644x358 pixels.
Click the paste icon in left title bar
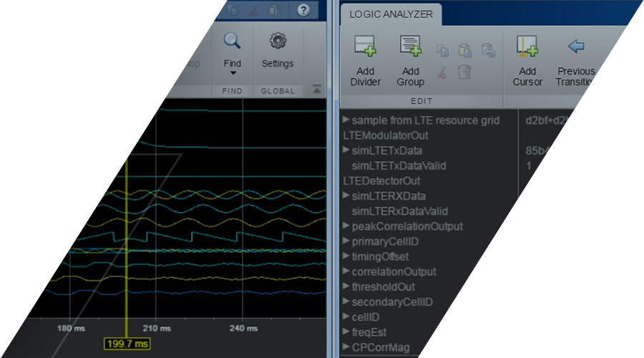click(x=275, y=10)
